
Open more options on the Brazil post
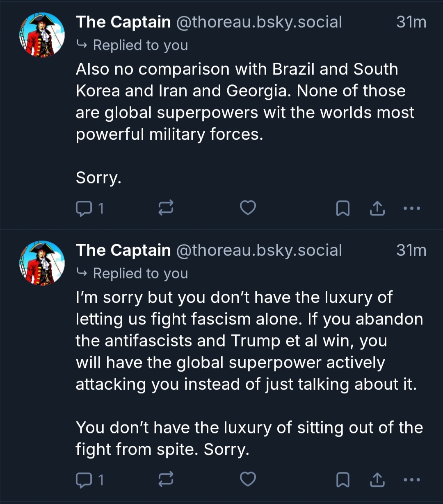point(412,208)
